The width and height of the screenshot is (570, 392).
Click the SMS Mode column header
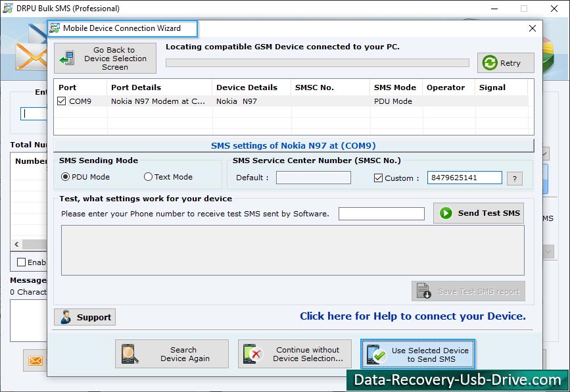[396, 87]
